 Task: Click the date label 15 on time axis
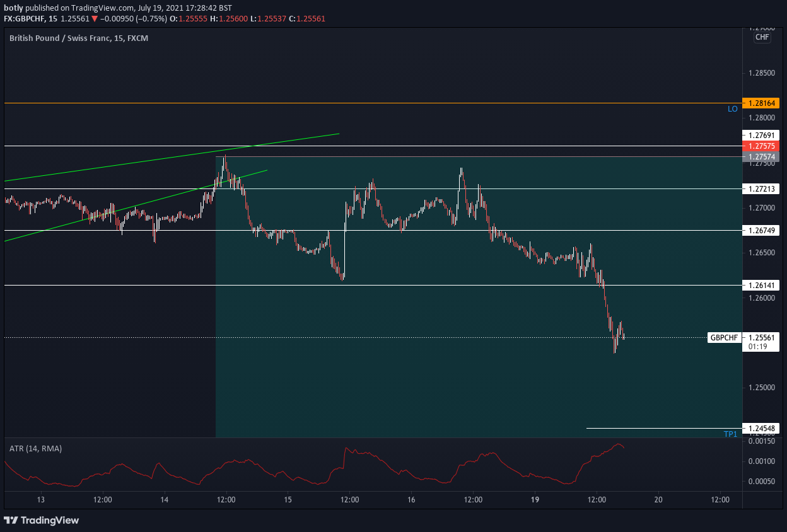pos(288,500)
